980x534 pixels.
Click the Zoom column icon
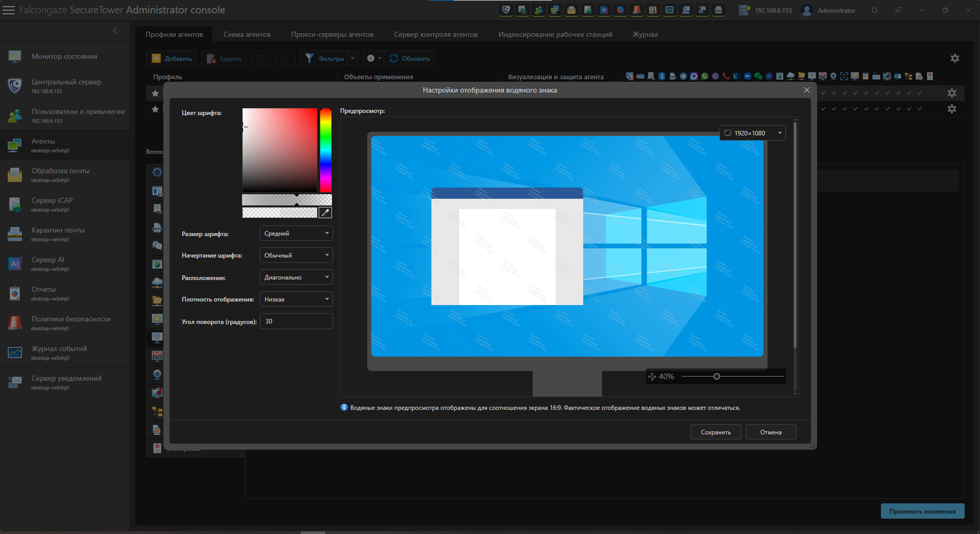[748, 76]
